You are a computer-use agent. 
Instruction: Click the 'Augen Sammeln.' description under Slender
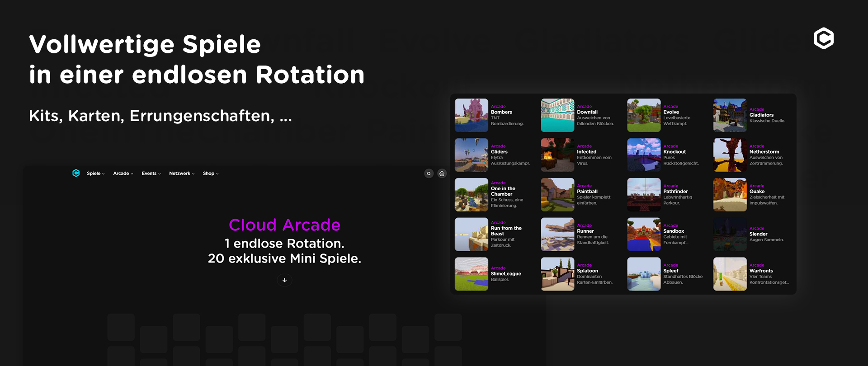[x=767, y=240]
